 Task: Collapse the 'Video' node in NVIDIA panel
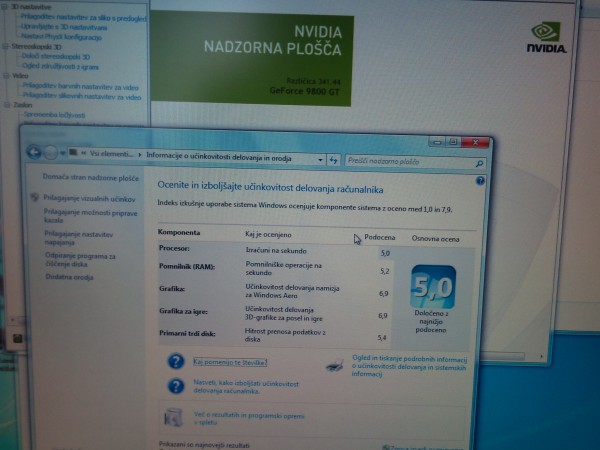pos(6,75)
